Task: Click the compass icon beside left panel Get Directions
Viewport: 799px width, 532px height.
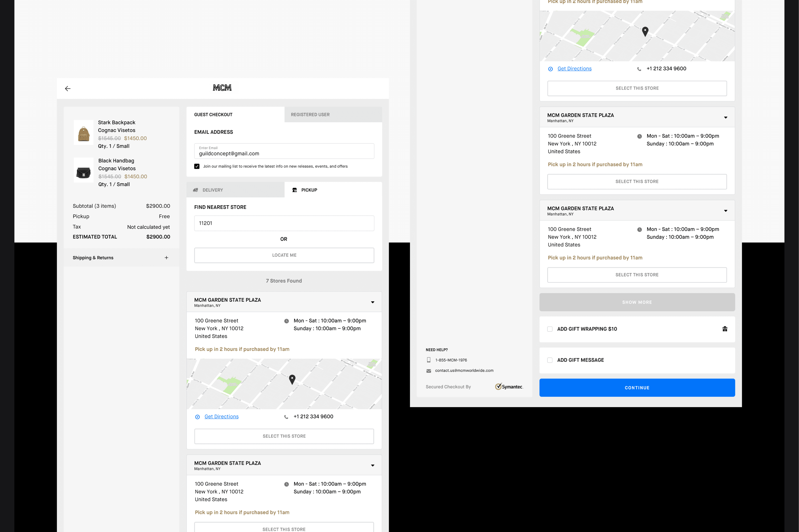Action: click(197, 417)
